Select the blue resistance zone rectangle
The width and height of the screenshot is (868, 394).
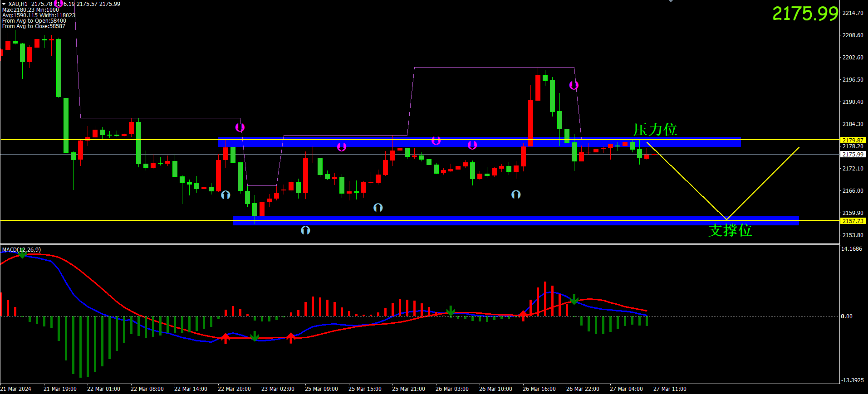[480, 142]
